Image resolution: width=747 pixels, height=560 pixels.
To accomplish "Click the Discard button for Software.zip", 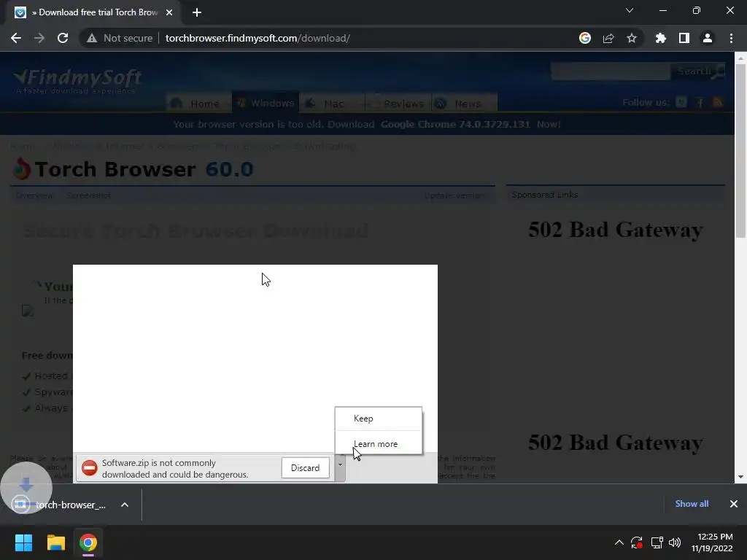I will [306, 468].
